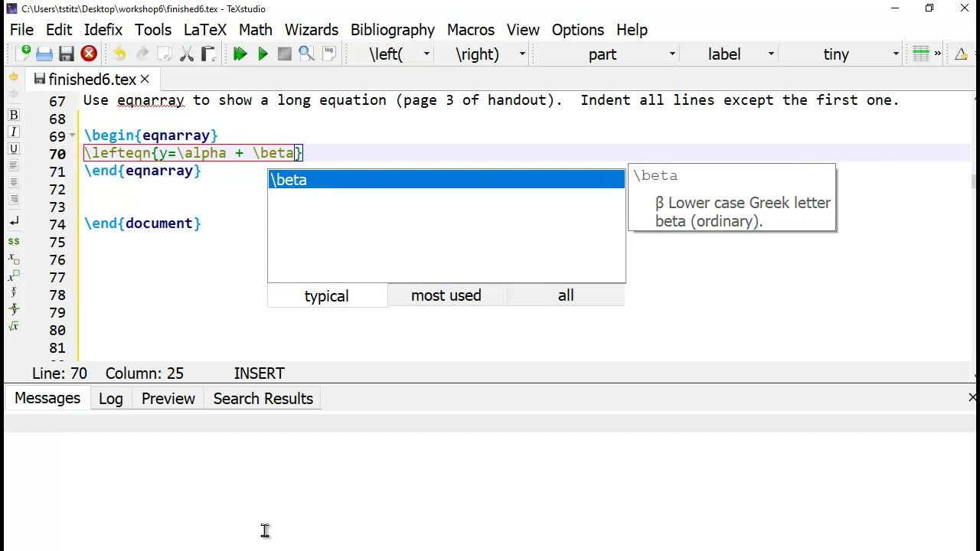This screenshot has width=980, height=551.
Task: Insert inline math with the $$ icon
Action: 14,241
